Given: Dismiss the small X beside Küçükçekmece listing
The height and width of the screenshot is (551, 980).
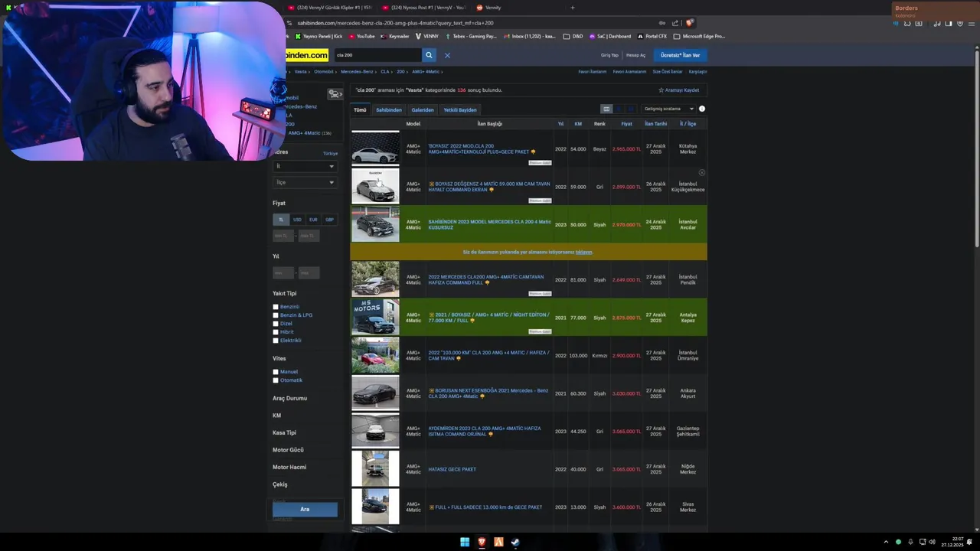Looking at the screenshot, I should [x=702, y=172].
